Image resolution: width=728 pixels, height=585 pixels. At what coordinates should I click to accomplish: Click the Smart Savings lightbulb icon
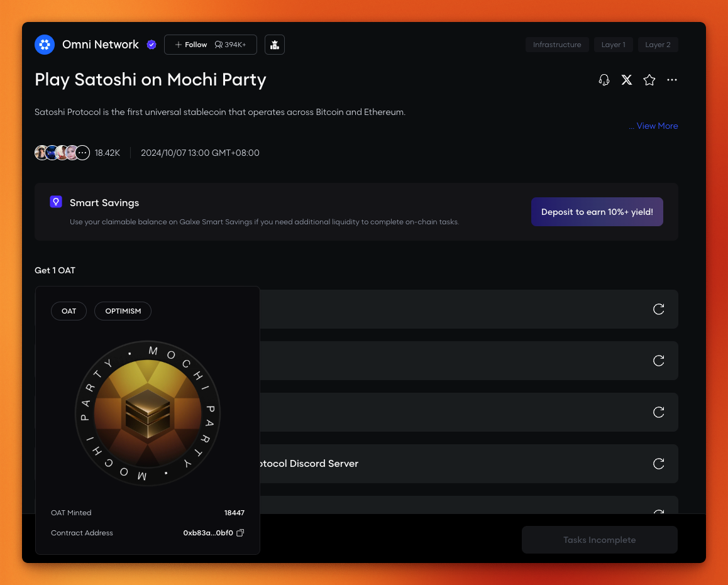point(56,202)
